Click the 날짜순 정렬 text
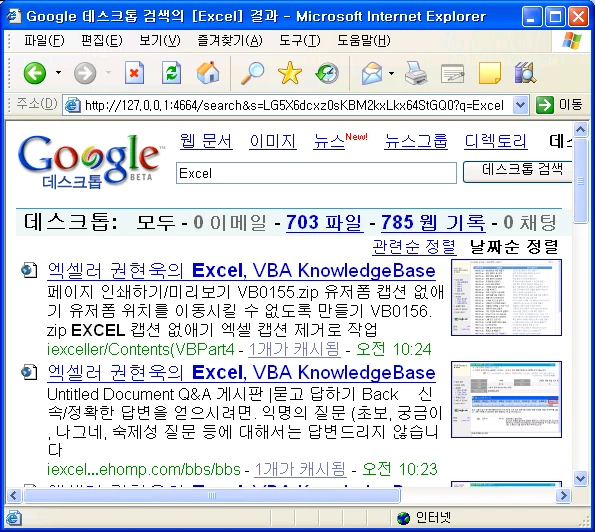595x532 pixels. (514, 247)
